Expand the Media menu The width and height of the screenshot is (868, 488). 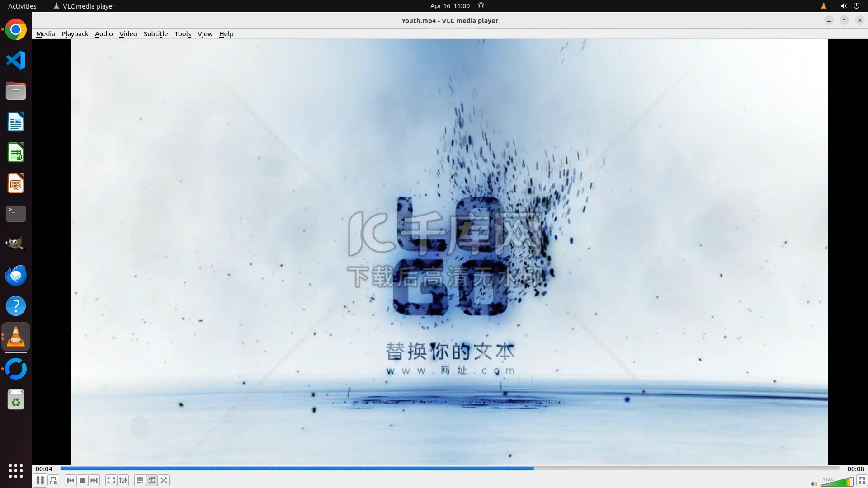[45, 34]
